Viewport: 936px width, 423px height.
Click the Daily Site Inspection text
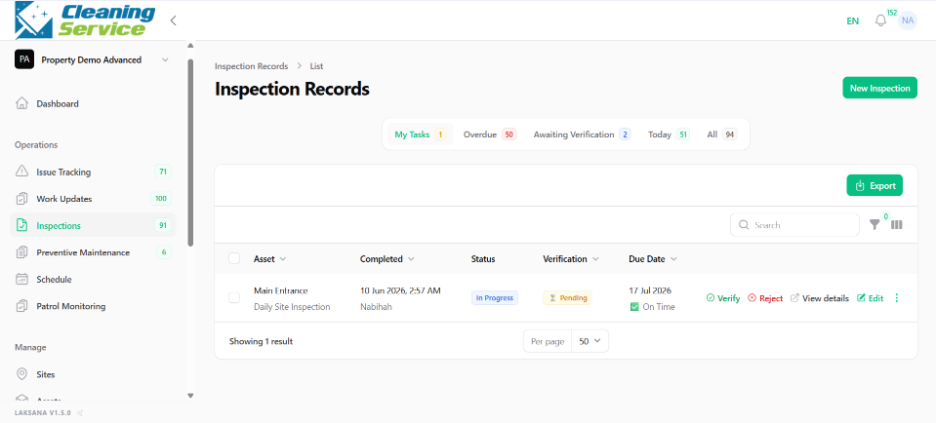point(292,307)
